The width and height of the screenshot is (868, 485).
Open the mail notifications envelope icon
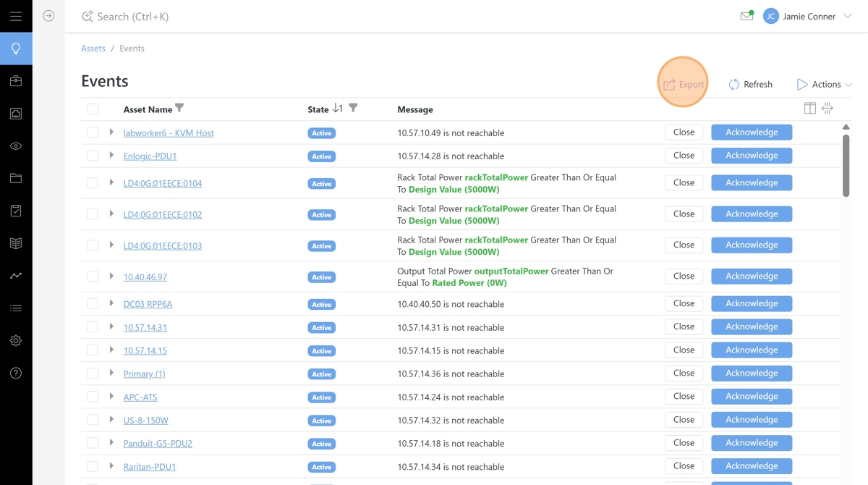pos(746,16)
